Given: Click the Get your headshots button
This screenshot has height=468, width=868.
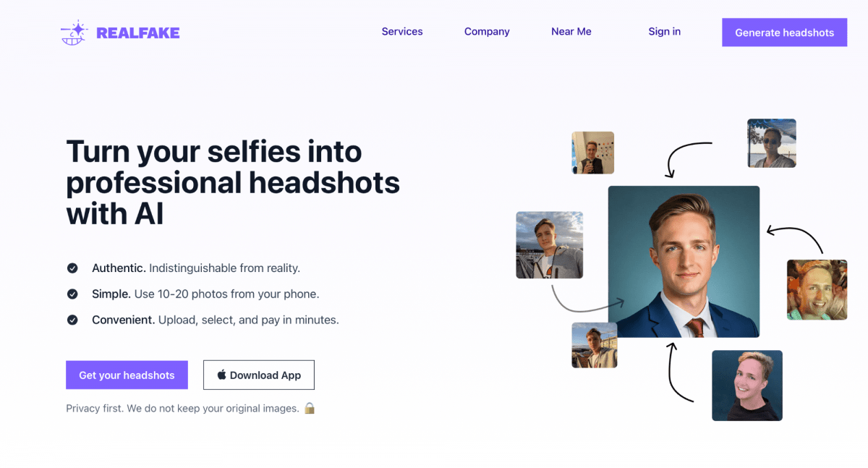Looking at the screenshot, I should [127, 375].
